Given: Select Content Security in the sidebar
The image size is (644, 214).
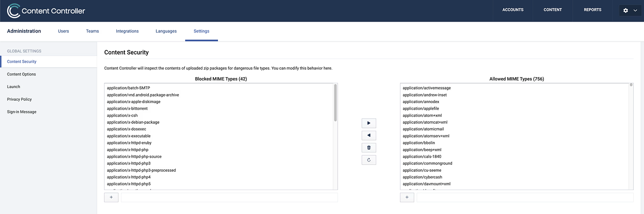Looking at the screenshot, I should 48,62.
